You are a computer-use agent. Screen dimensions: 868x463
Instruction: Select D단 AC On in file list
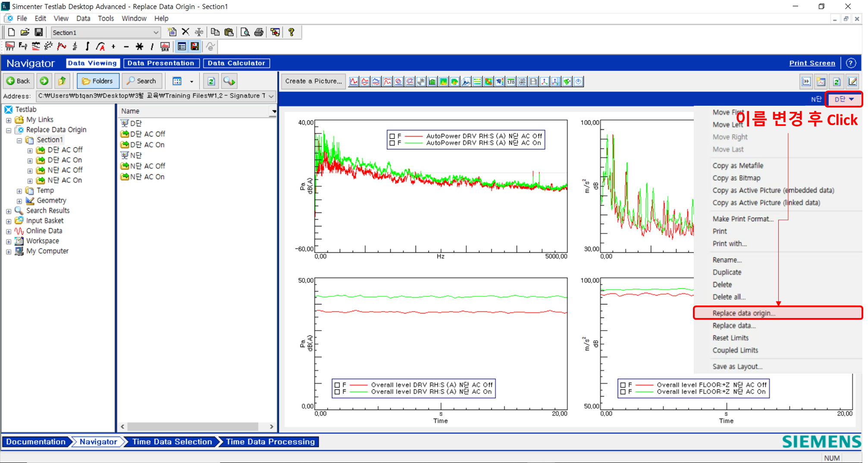(147, 145)
